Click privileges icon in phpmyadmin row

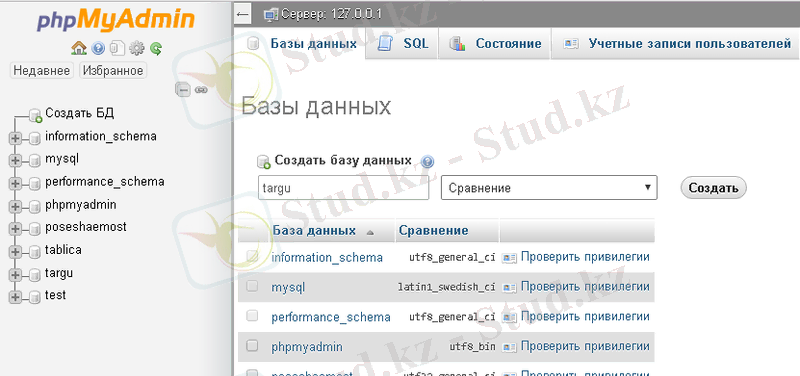point(510,347)
